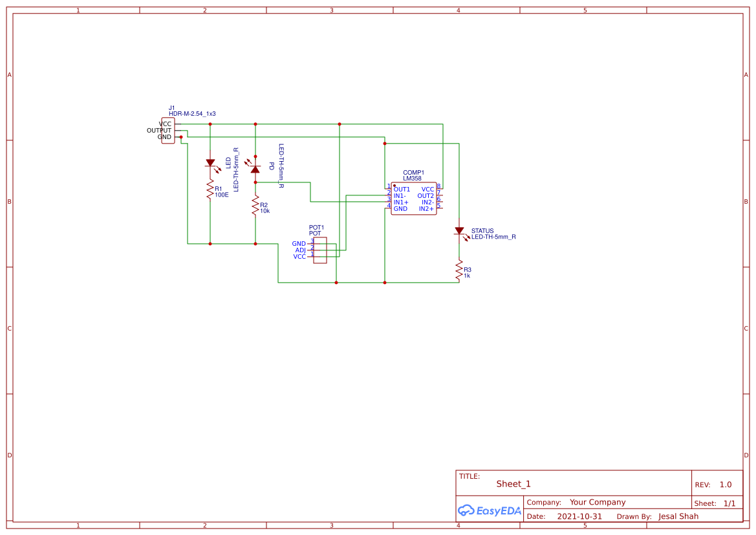Select the STATUS LED symbol
The width and height of the screenshot is (756, 535).
pos(459,231)
